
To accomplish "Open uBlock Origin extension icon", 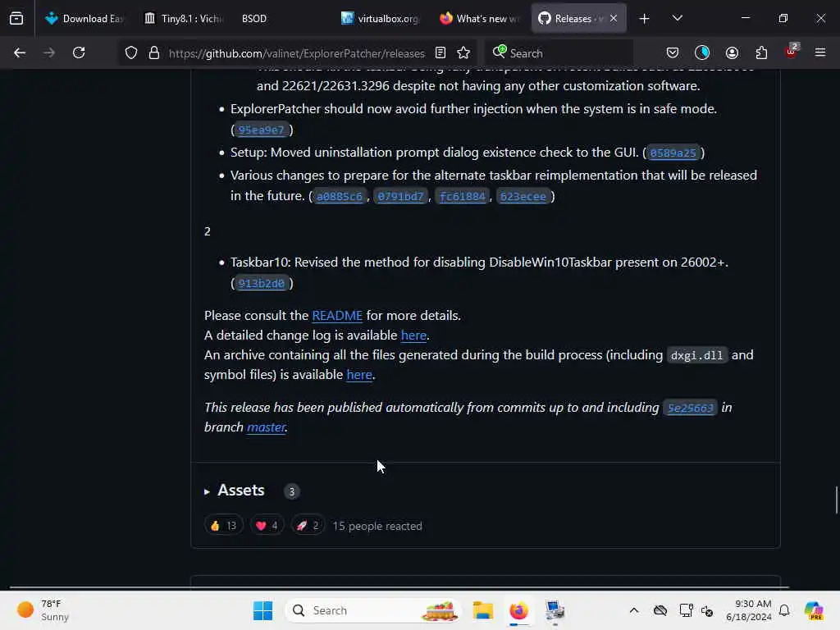I will pos(792,52).
